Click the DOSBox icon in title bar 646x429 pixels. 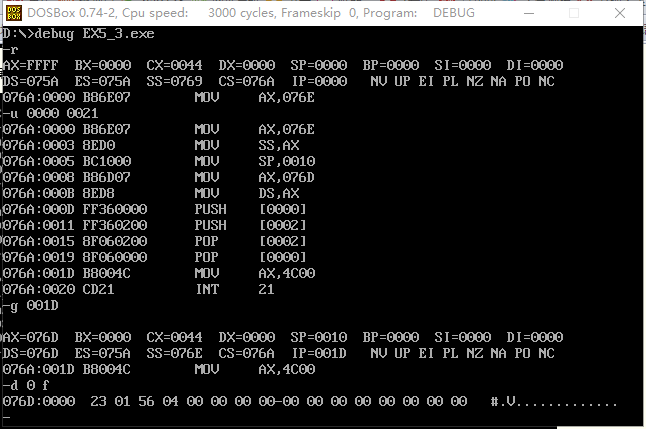13,13
